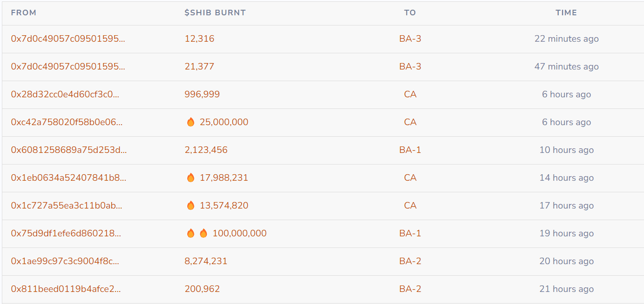Click the 2,123,456 burn amount

tap(206, 150)
